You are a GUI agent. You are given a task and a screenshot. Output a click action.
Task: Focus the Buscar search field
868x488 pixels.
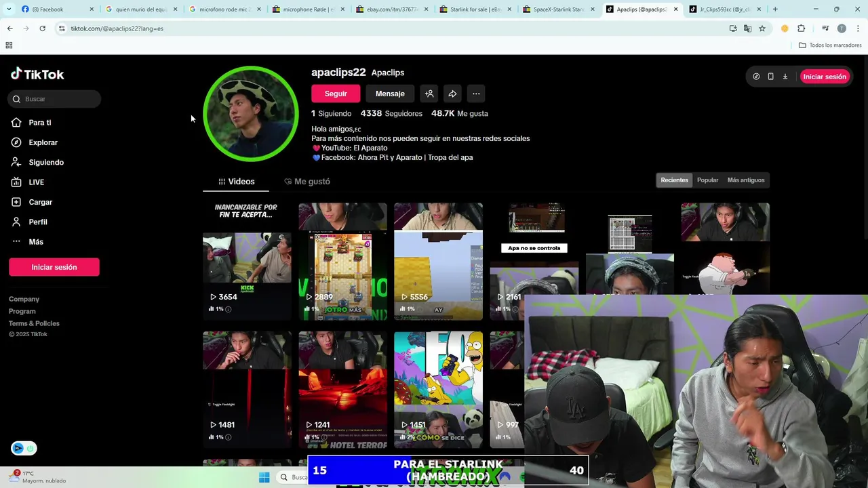(x=55, y=99)
